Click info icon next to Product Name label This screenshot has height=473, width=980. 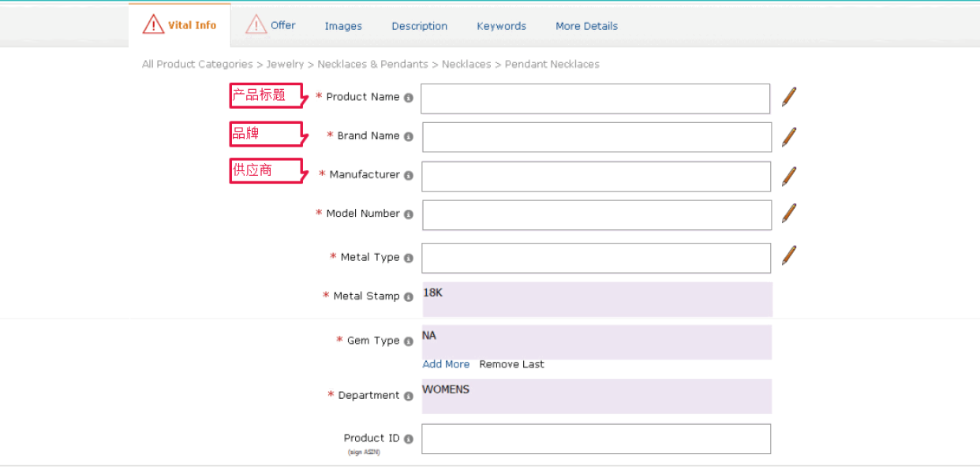409,98
